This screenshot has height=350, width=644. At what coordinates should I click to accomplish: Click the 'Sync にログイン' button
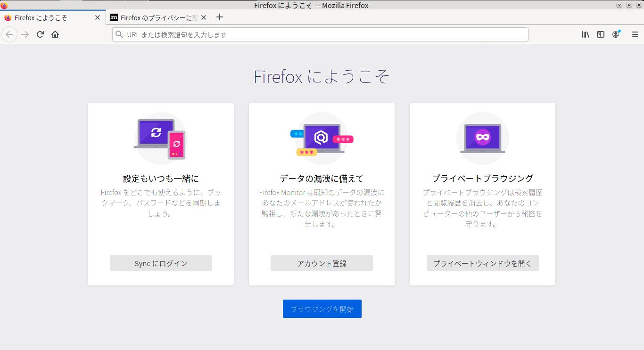coord(161,263)
